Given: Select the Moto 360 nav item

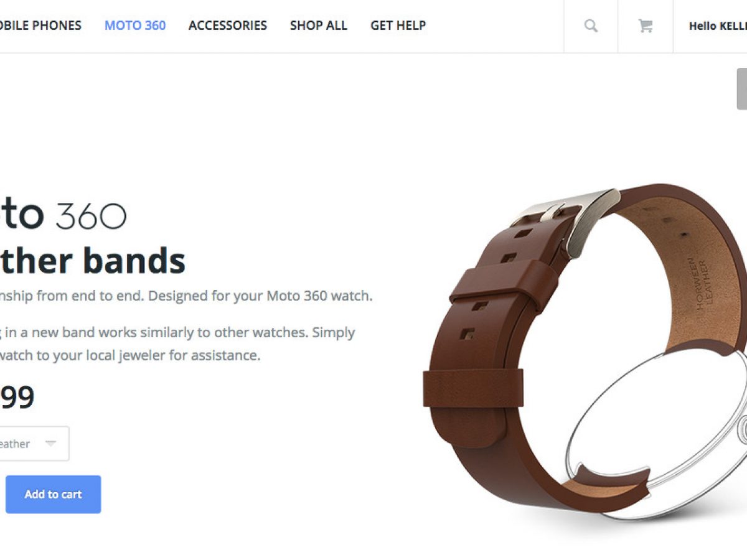Looking at the screenshot, I should [135, 26].
